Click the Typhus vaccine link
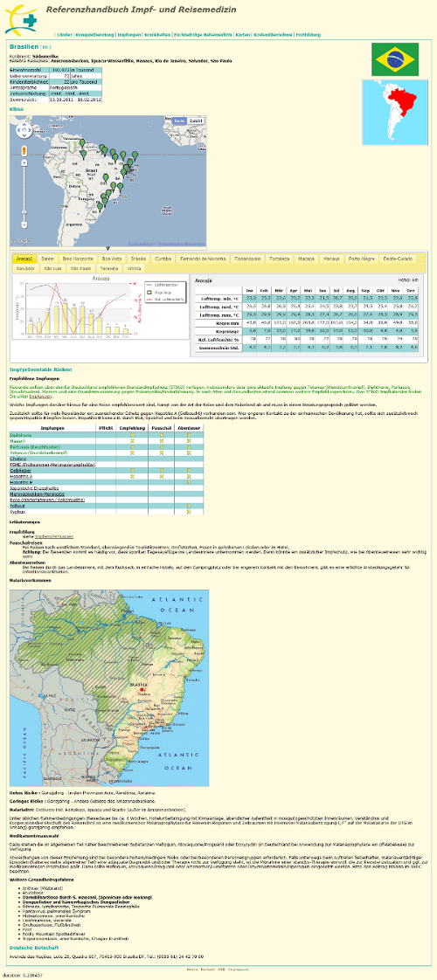This screenshot has height=980, width=437. click(x=17, y=511)
